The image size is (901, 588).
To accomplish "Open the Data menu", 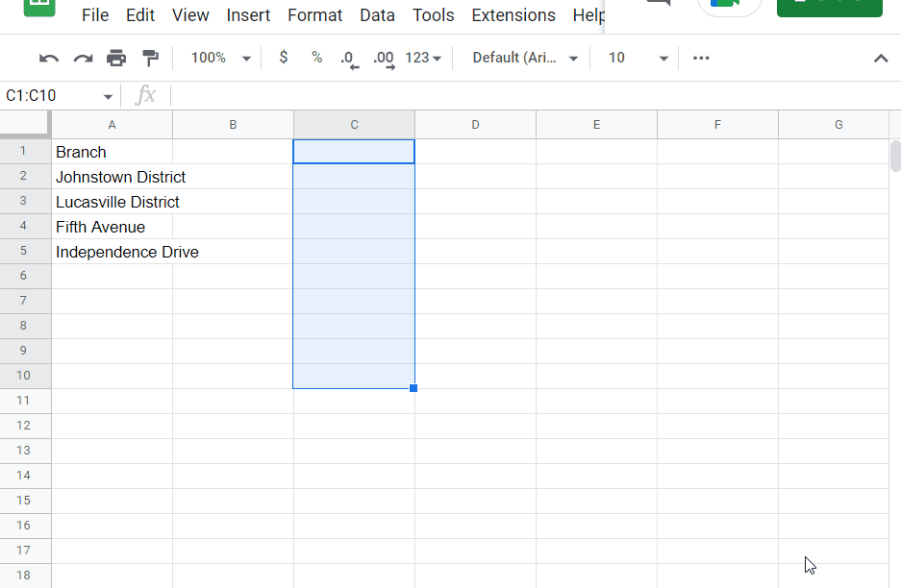I will (x=377, y=15).
